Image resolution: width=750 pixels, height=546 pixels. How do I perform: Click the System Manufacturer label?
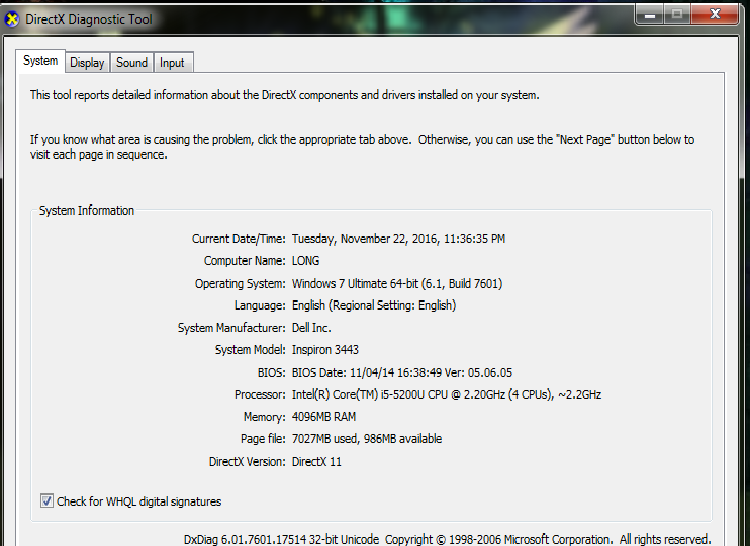coord(232,328)
